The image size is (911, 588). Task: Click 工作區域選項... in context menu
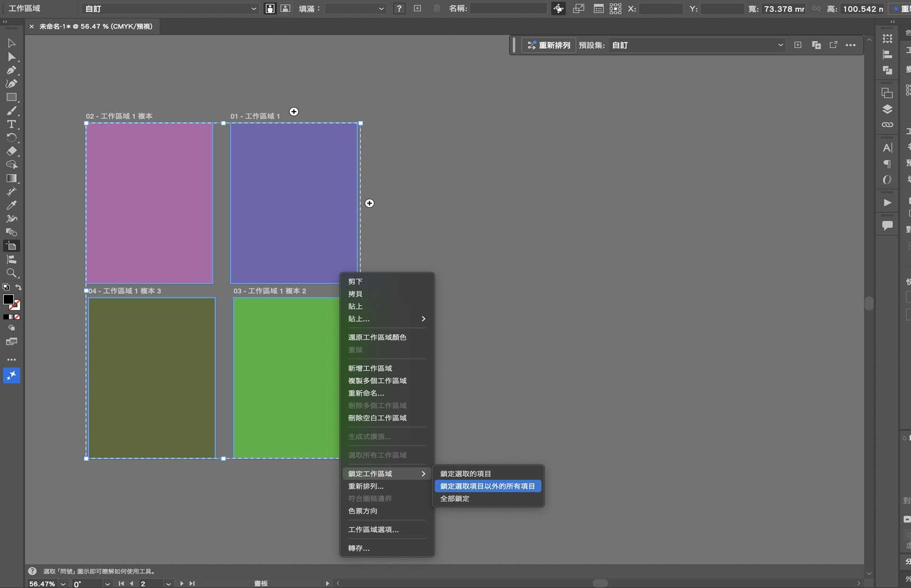373,530
